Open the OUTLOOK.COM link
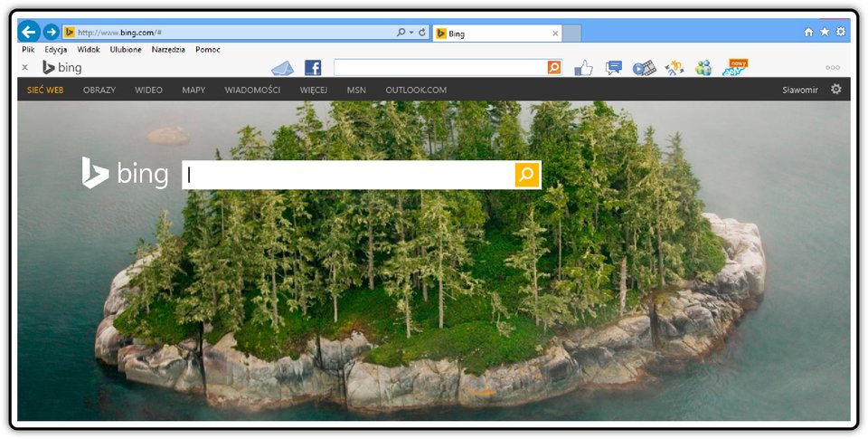The width and height of the screenshot is (868, 439). pos(416,90)
